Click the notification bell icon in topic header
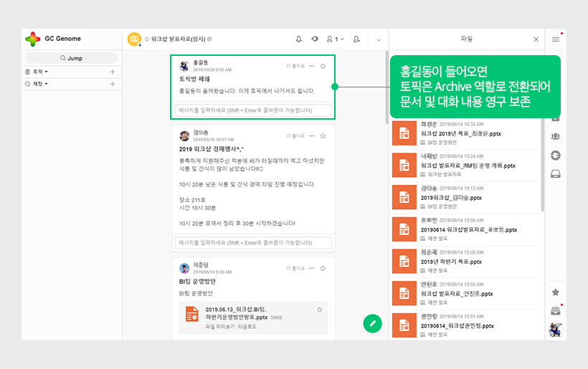588x369 pixels. (x=299, y=39)
